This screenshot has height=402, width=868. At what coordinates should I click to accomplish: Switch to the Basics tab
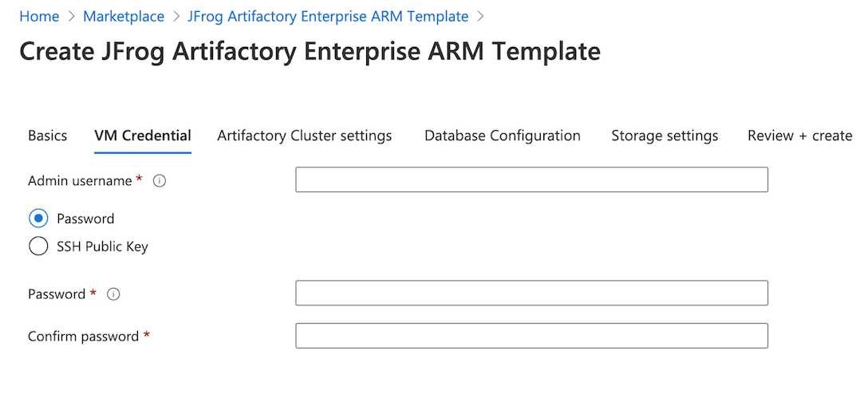click(x=48, y=136)
